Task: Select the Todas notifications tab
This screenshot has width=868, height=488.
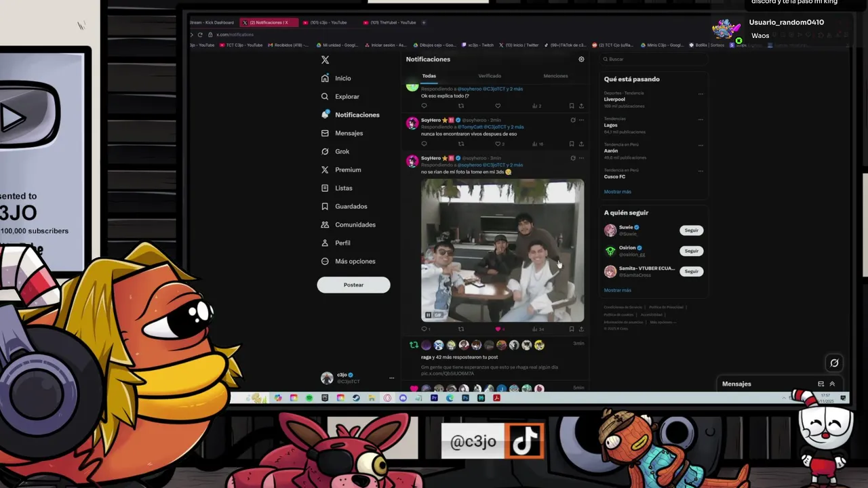Action: click(x=429, y=76)
